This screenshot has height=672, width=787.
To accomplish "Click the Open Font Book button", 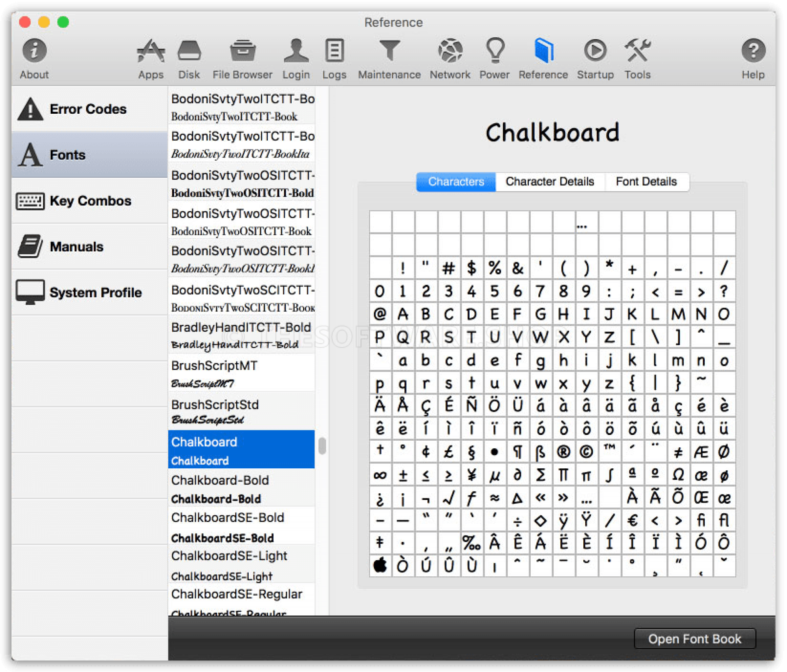I will pyautogui.click(x=694, y=639).
